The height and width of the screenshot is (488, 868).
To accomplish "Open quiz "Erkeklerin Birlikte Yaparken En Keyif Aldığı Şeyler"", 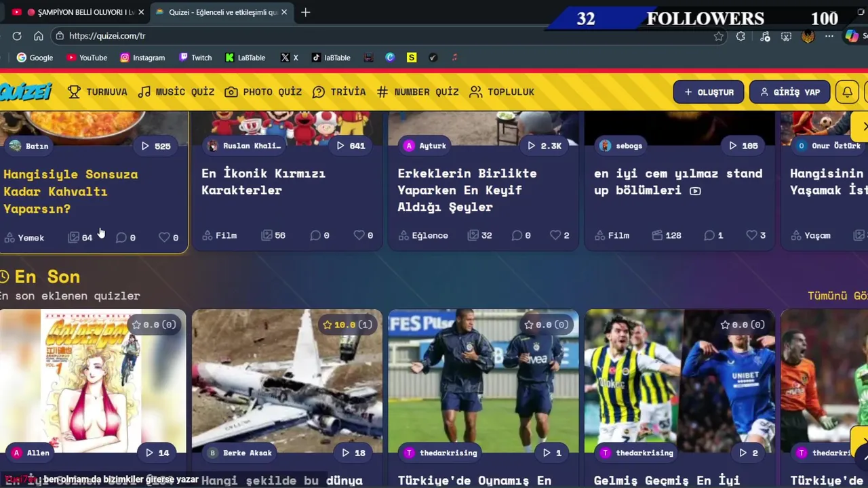I will tap(467, 190).
